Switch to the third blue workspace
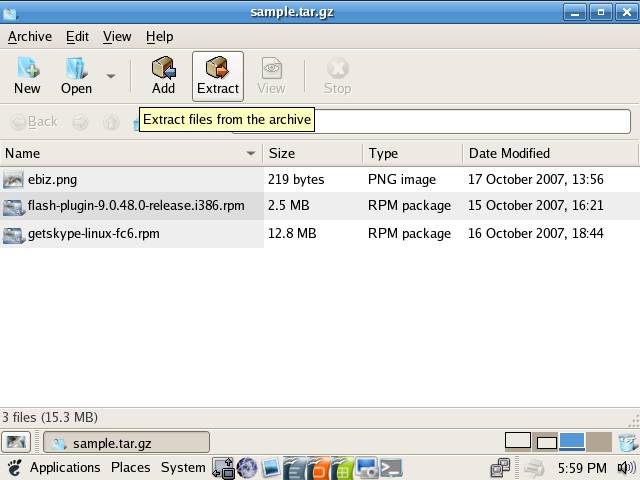Screen dimensions: 640x480 571,442
